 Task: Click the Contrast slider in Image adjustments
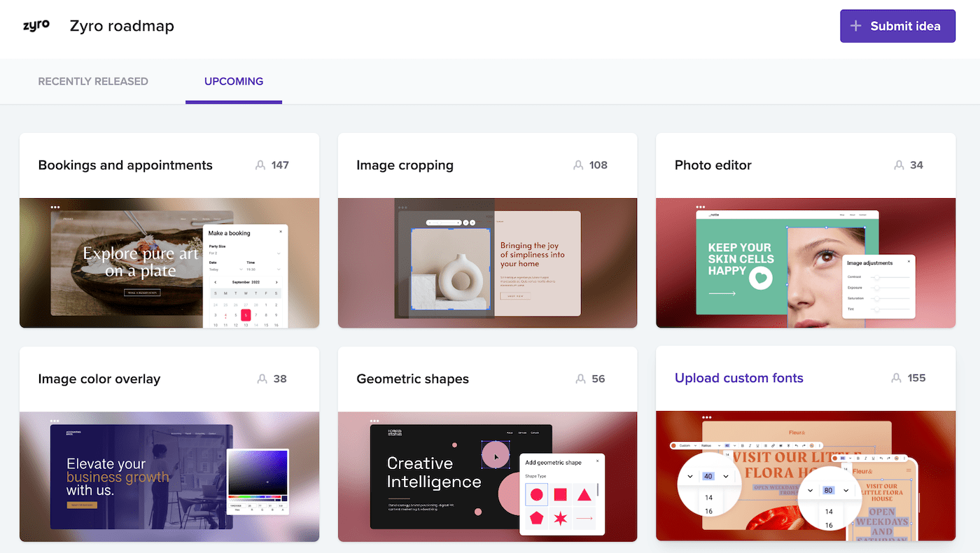click(888, 277)
